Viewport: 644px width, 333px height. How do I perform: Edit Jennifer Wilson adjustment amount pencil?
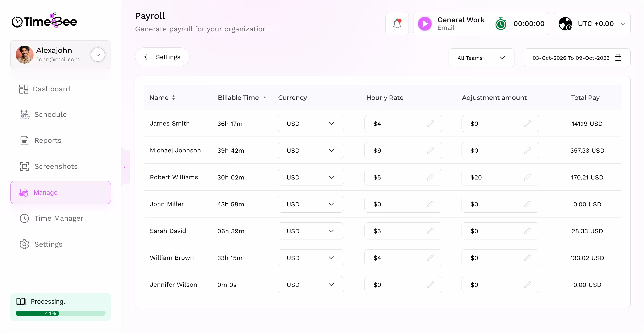pos(527,284)
